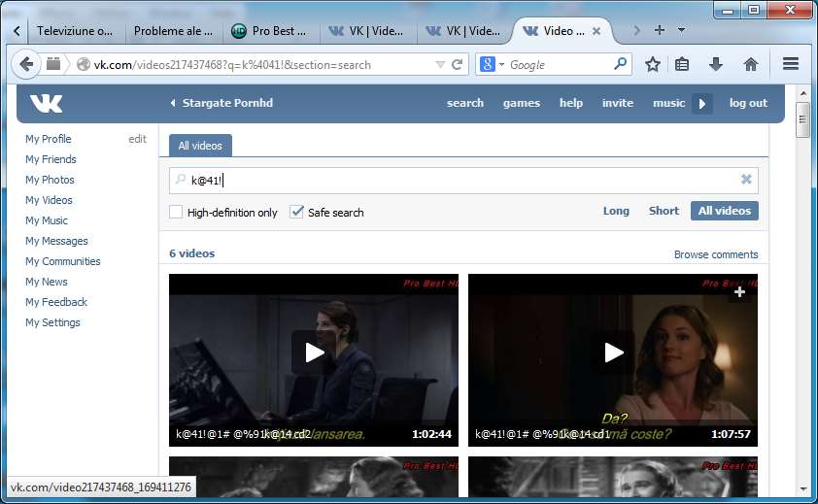
Task: Click the VK logo icon
Action: coord(46,103)
